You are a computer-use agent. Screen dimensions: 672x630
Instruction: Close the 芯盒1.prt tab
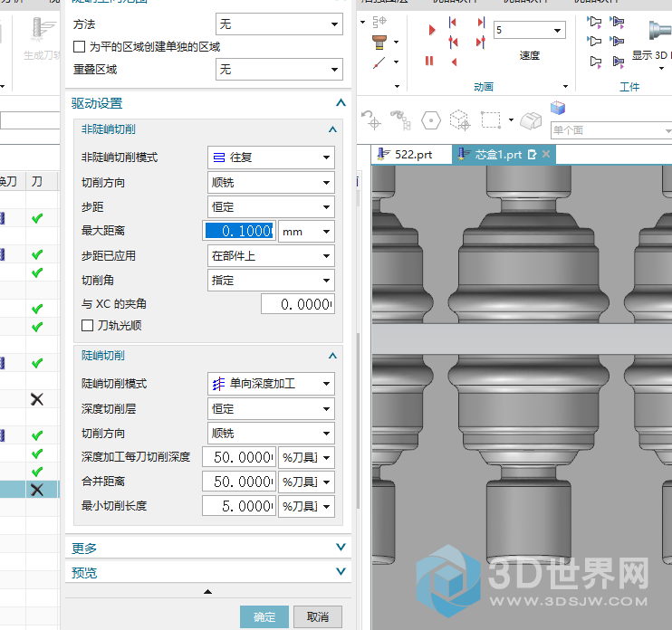pyautogui.click(x=546, y=154)
